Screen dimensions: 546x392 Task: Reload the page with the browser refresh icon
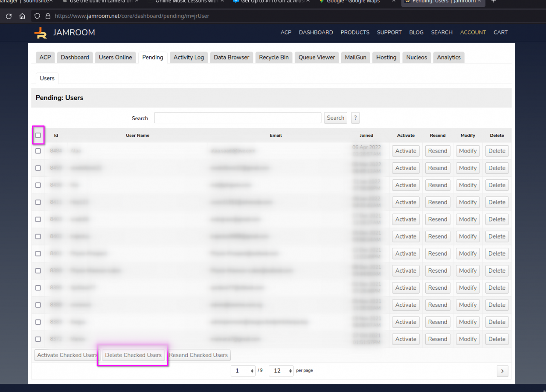click(x=9, y=16)
